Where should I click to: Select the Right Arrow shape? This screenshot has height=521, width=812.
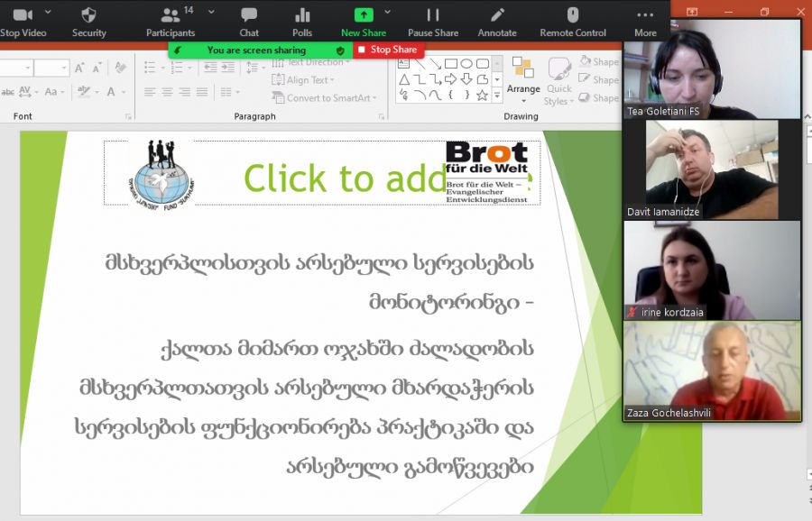pyautogui.click(x=450, y=79)
